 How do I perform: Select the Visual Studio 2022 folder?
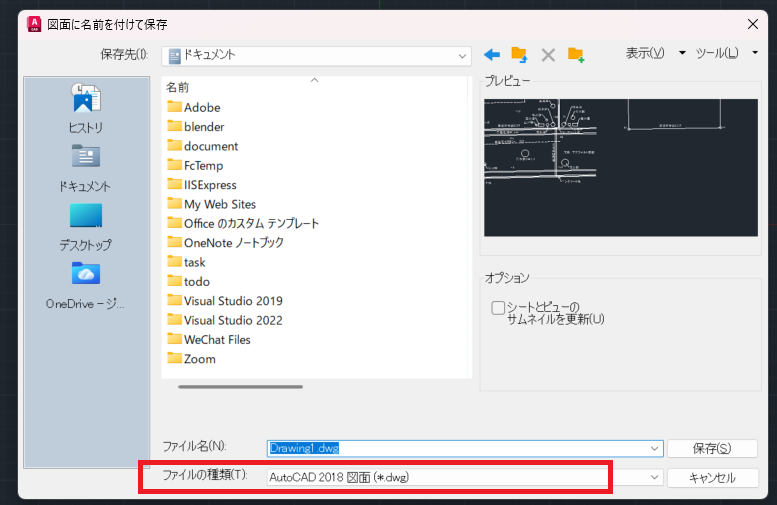tap(232, 320)
